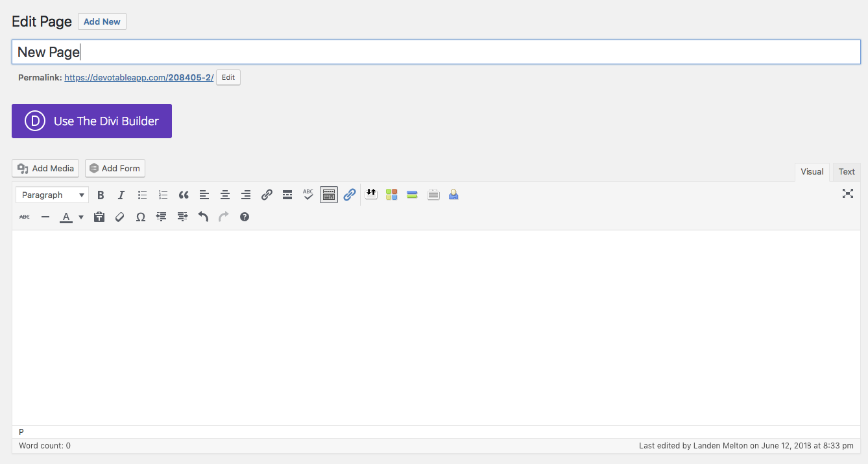Clear formatting with eraser icon
868x464 pixels.
(x=120, y=217)
